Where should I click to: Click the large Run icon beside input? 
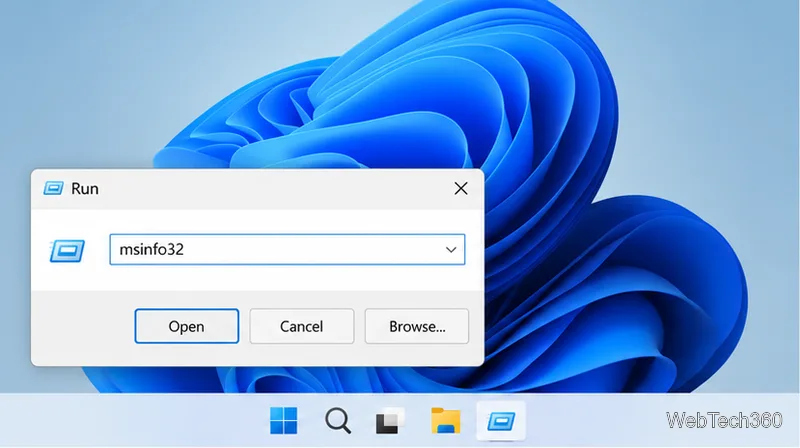pos(67,251)
